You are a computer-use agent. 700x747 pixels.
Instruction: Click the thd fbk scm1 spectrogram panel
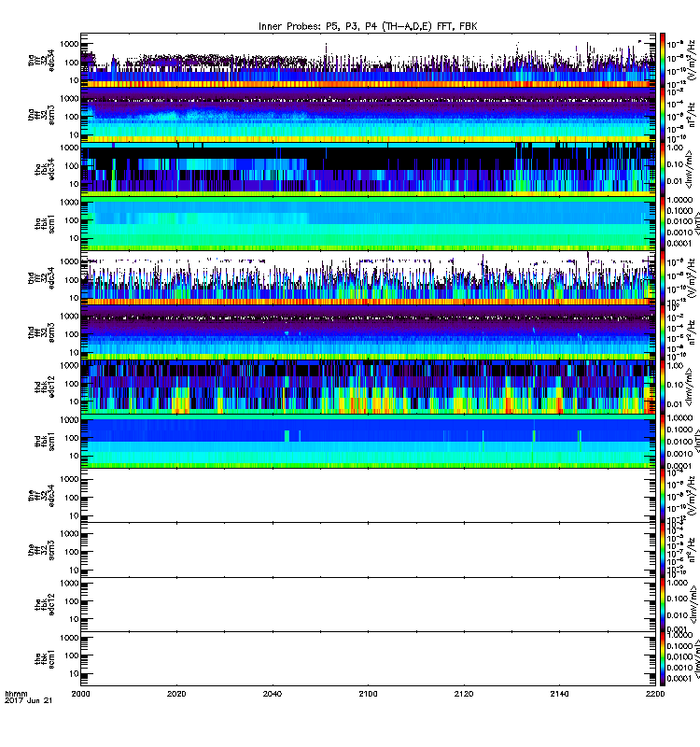click(368, 442)
